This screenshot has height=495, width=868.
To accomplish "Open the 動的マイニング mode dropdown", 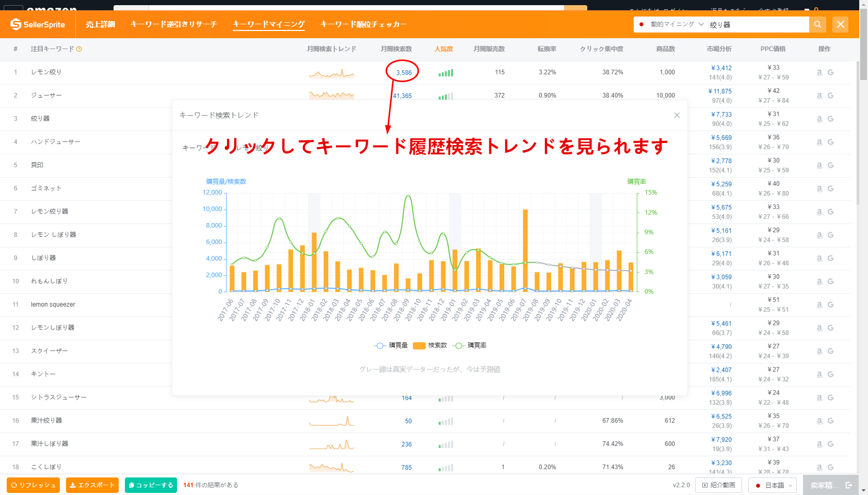I will point(671,24).
